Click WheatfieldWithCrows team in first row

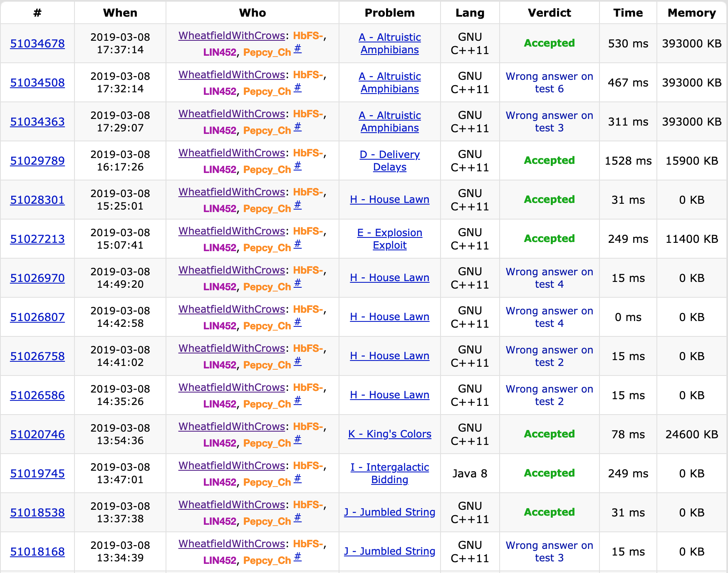click(231, 36)
